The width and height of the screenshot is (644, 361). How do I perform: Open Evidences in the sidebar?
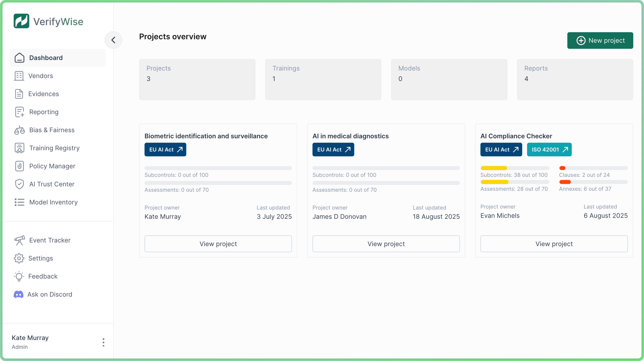pyautogui.click(x=58, y=94)
